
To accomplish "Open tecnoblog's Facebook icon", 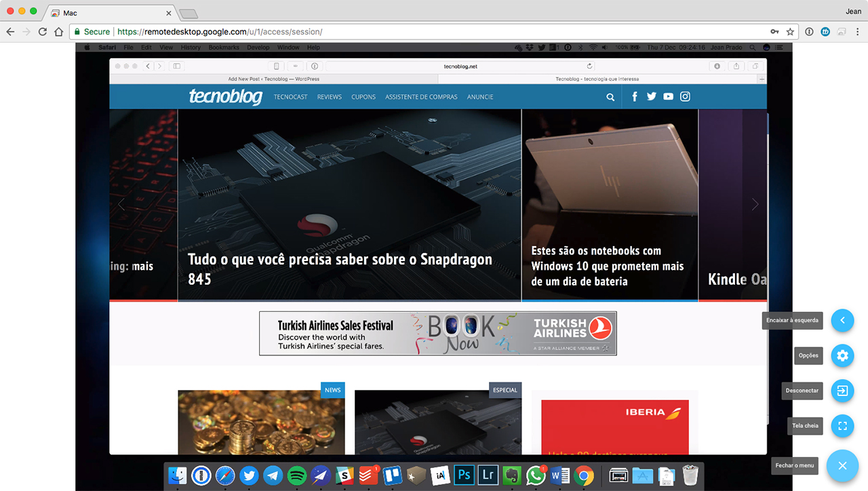I will click(x=635, y=96).
